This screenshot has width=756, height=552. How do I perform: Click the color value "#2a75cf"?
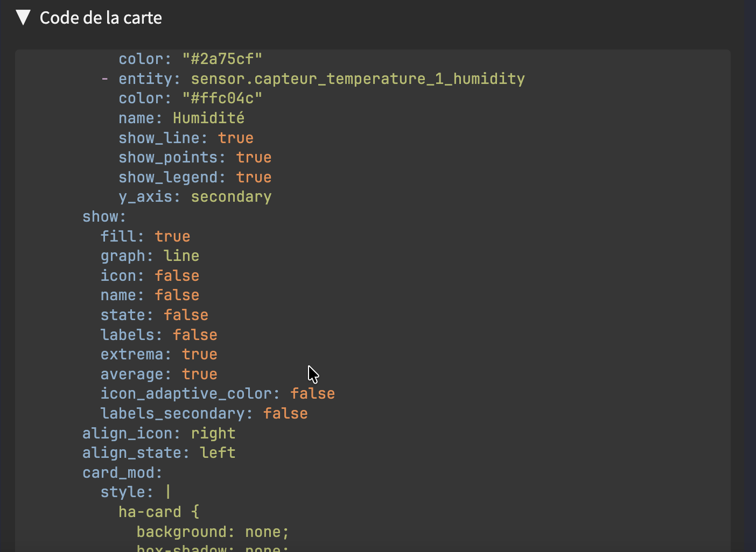tap(222, 59)
